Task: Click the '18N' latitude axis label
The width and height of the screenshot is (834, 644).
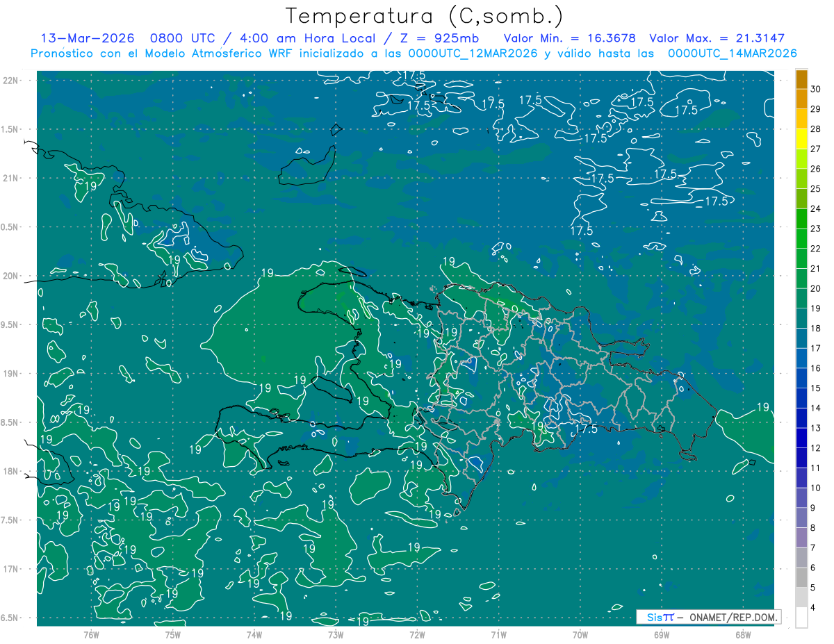Action: coord(10,471)
